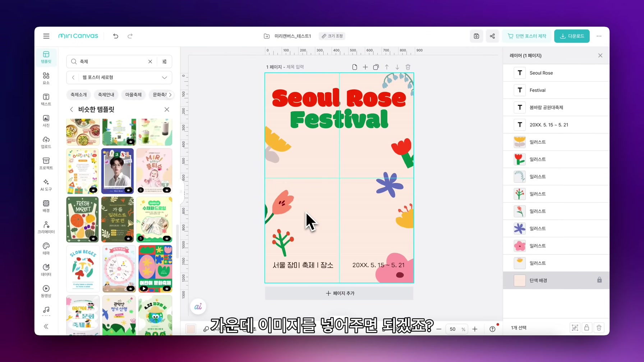The width and height of the screenshot is (644, 362).
Task: Select the 축제안내 tag chip
Action: (x=106, y=95)
